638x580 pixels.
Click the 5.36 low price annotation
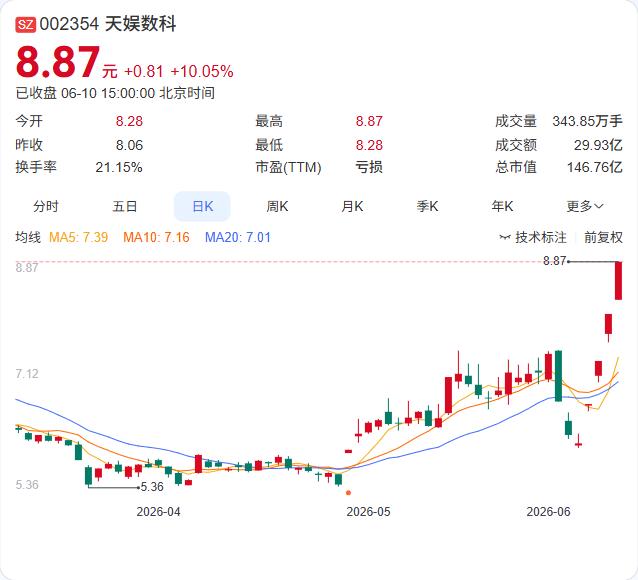(x=152, y=487)
